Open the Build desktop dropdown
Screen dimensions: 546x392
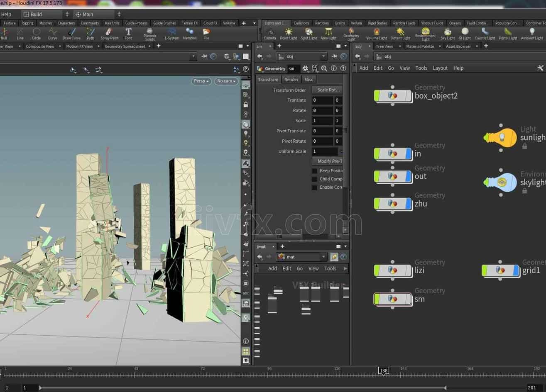pyautogui.click(x=45, y=14)
